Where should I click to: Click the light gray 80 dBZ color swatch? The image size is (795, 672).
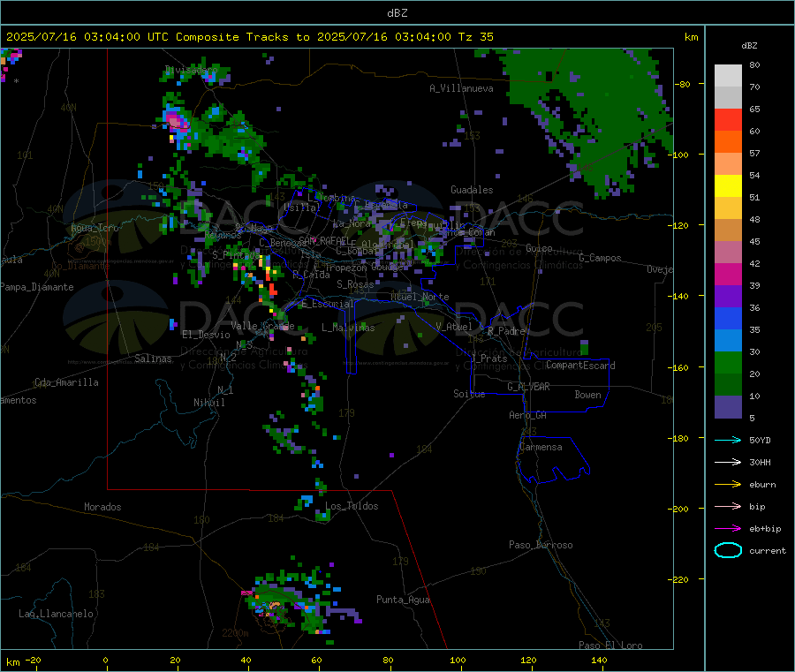(728, 76)
